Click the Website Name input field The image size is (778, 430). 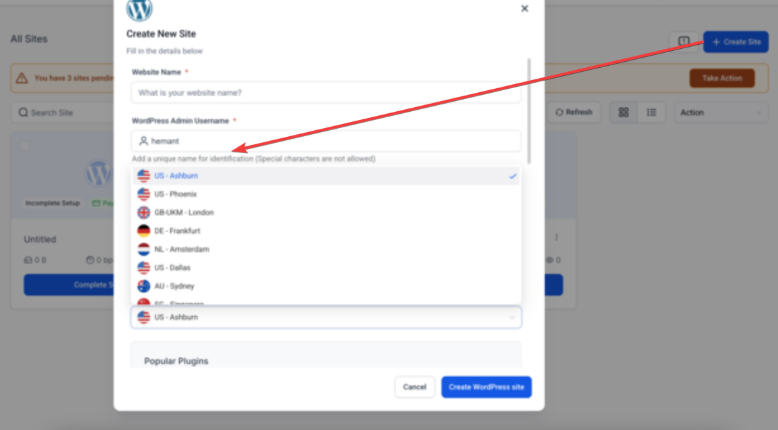(x=326, y=93)
